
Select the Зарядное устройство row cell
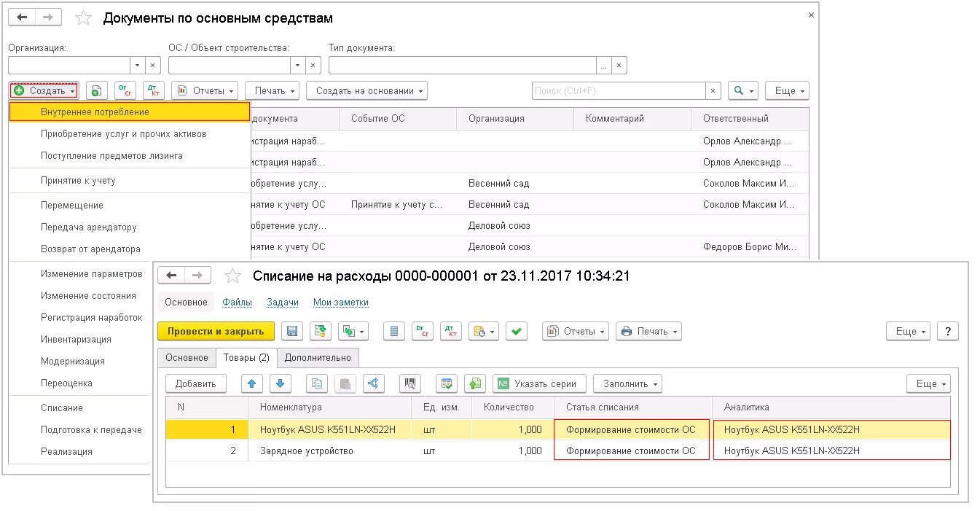pyautogui.click(x=330, y=451)
